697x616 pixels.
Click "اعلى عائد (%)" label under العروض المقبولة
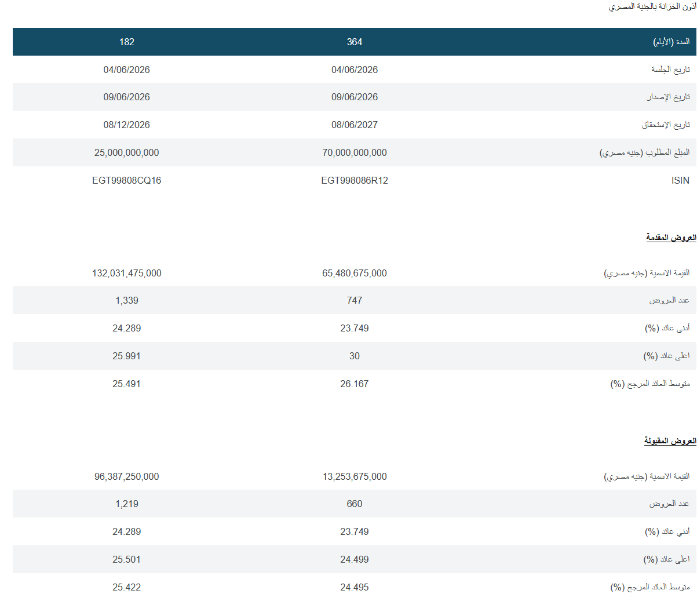tap(666, 559)
